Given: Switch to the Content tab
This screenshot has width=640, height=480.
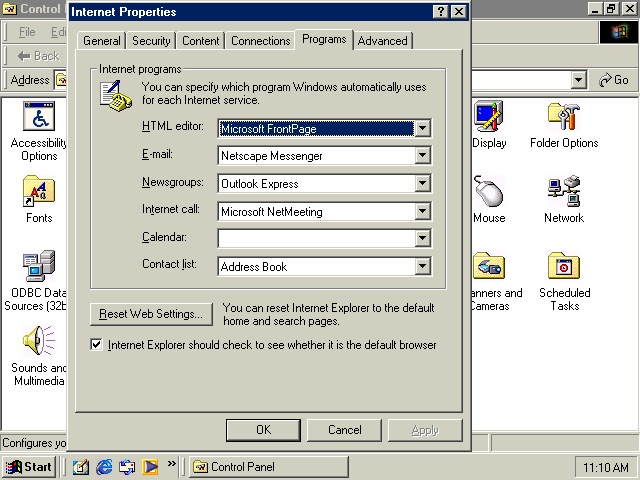Looking at the screenshot, I should tap(200, 41).
